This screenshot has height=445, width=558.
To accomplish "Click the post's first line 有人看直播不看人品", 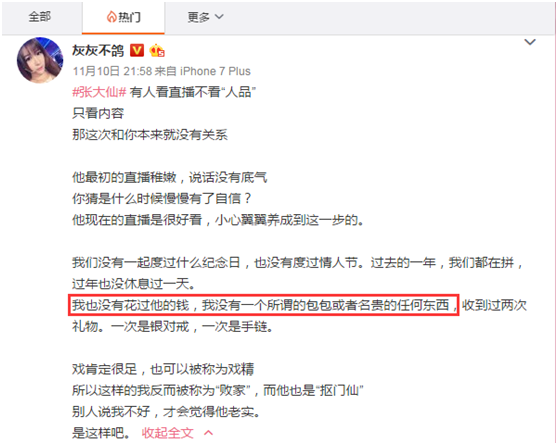I will click(193, 93).
